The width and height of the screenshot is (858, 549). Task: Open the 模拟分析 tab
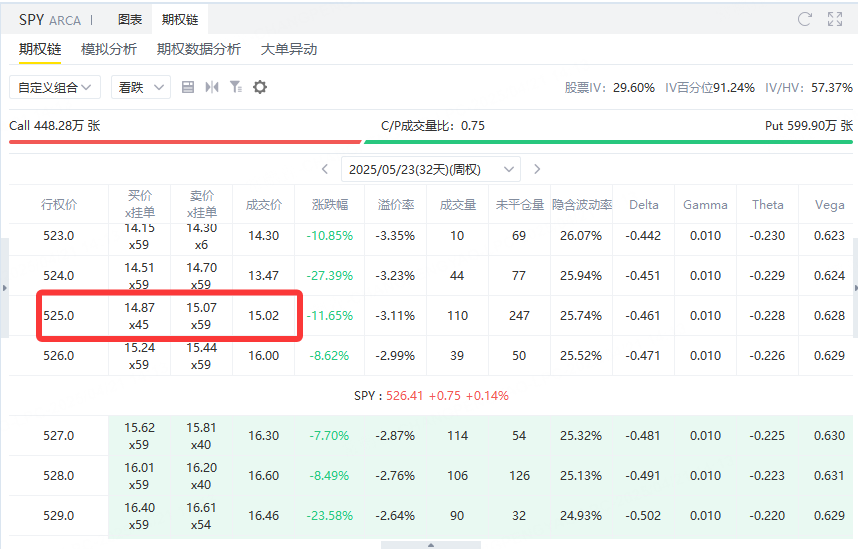pyautogui.click(x=108, y=49)
